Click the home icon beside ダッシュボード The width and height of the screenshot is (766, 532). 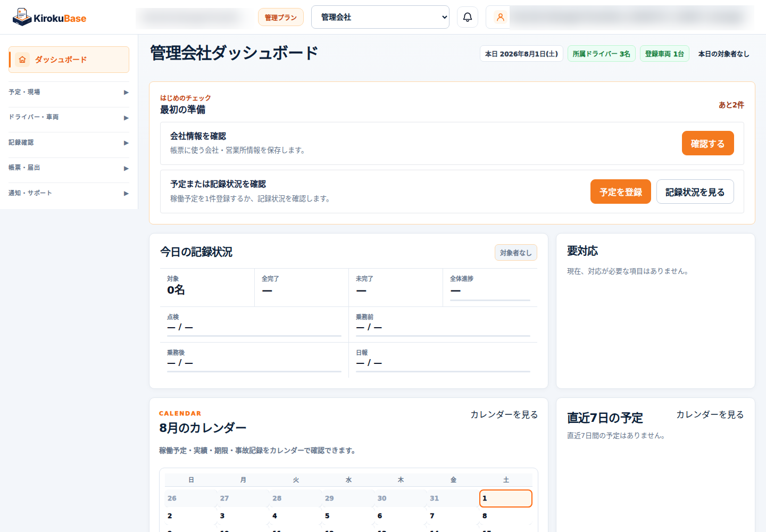22,60
